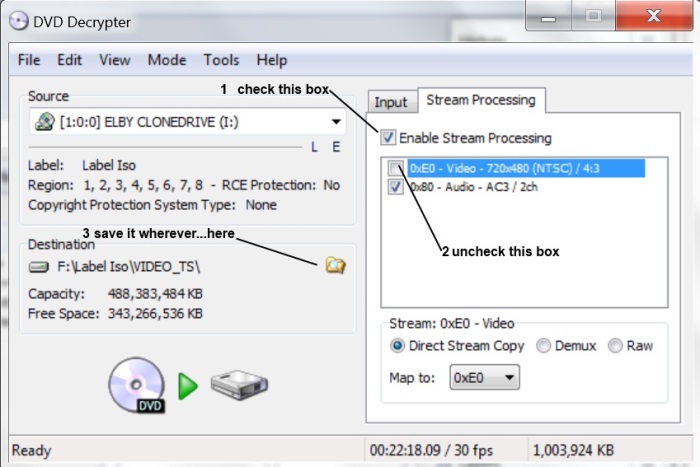Click the DVD Decrypter title bar disc icon
The image size is (700, 467).
[x=18, y=21]
